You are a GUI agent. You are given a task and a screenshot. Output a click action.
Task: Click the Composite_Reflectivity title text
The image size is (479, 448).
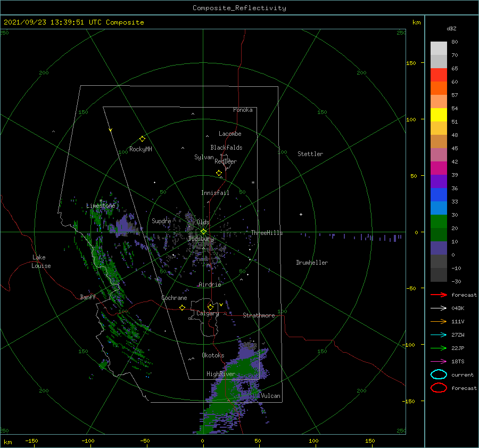pyautogui.click(x=240, y=8)
